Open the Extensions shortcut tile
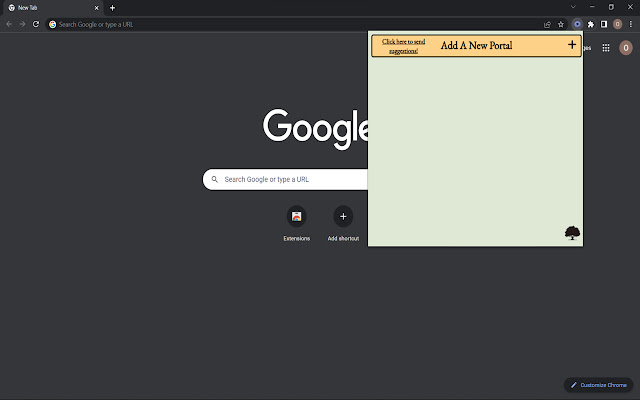The height and width of the screenshot is (400, 640). pos(297,223)
